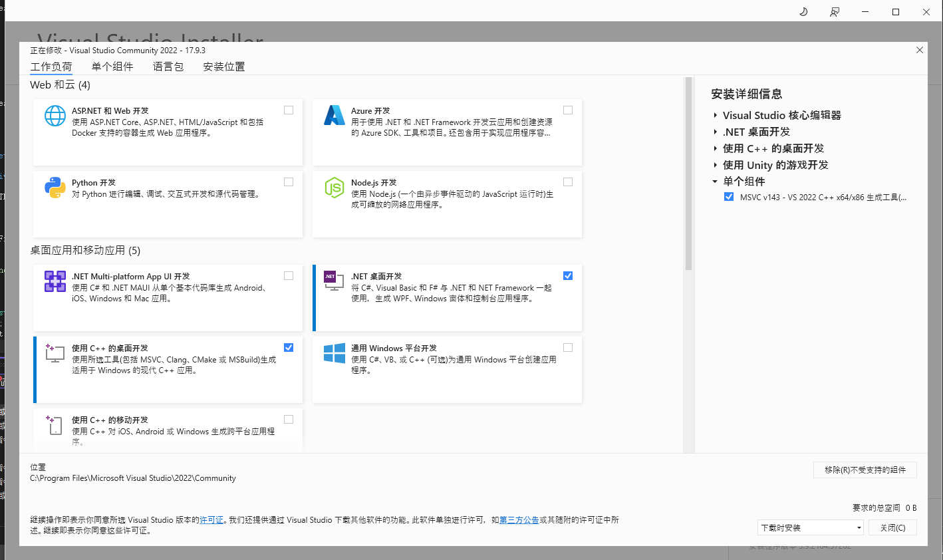943x560 pixels.
Task: Click the 安装详细信息 heading
Action: click(746, 94)
